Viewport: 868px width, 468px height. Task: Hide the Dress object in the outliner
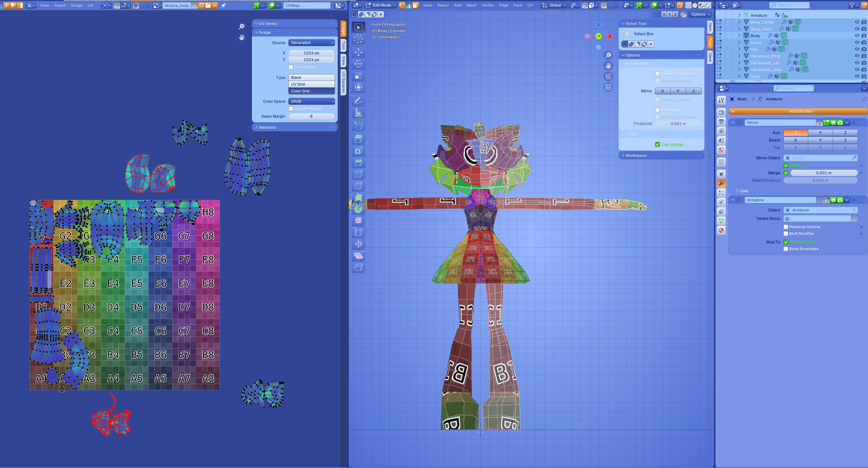pyautogui.click(x=857, y=43)
